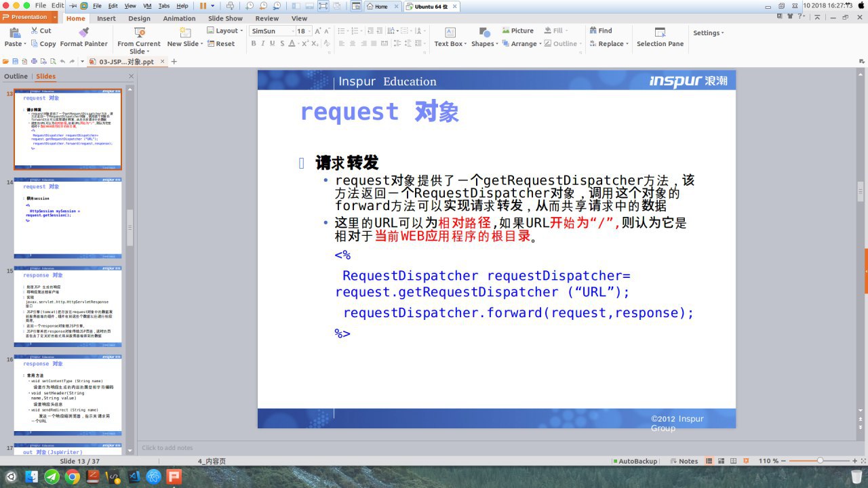
Task: Switch to Slide Sorter view icon
Action: pos(721,461)
